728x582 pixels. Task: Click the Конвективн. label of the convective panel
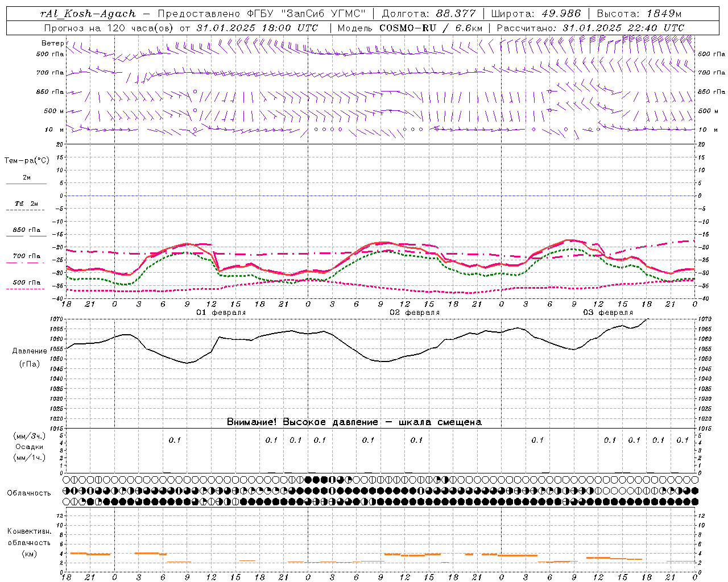click(x=29, y=531)
